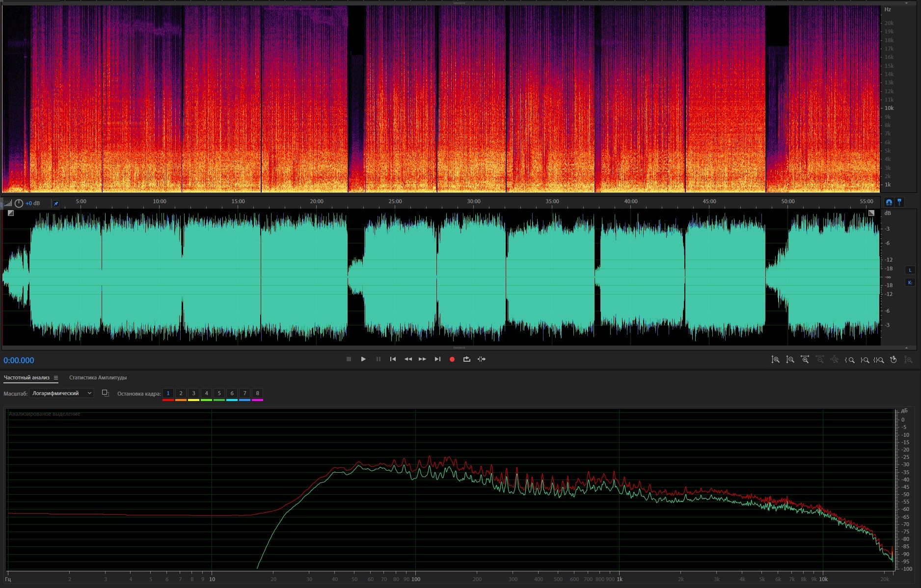
Task: Toggle the L channel indicator
Action: [910, 270]
